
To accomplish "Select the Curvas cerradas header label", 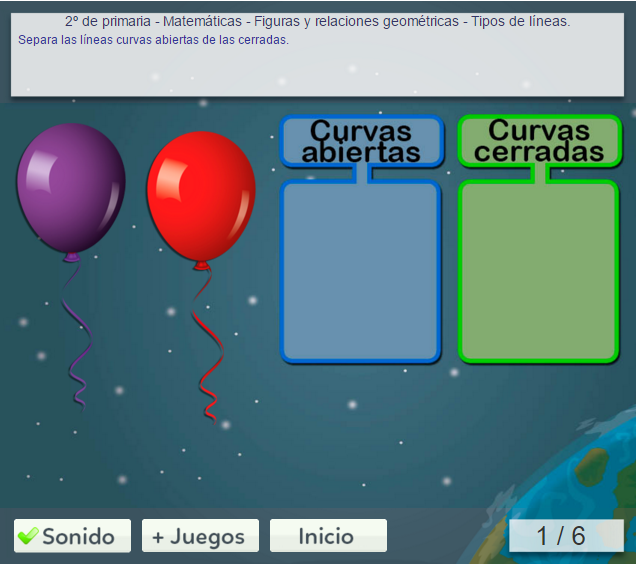I will 539,141.
